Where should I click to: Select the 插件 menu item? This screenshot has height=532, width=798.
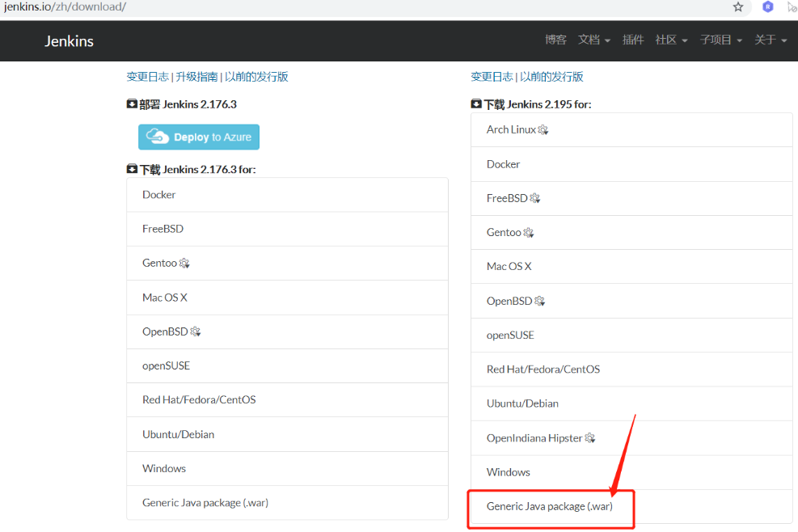pos(633,40)
